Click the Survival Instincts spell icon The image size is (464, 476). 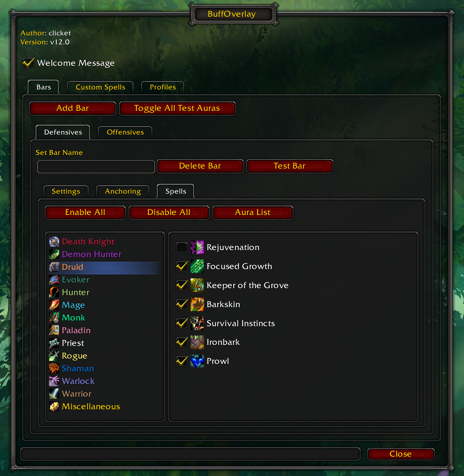[x=197, y=323]
